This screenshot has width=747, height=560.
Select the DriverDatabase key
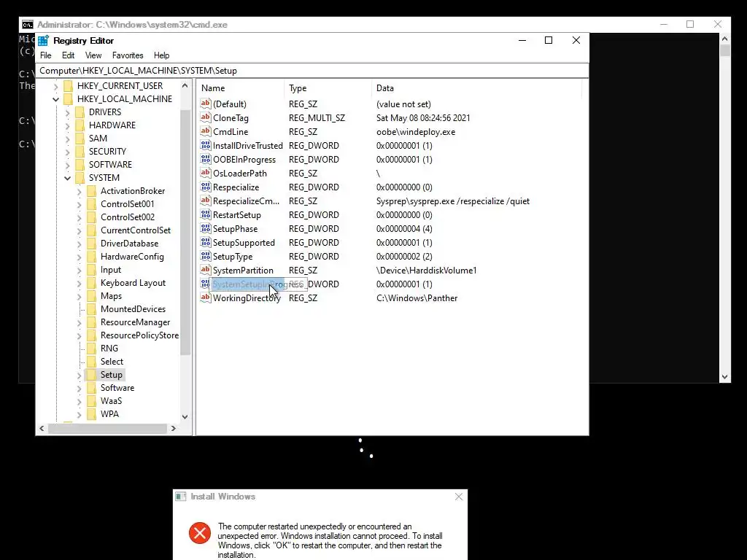129,244
